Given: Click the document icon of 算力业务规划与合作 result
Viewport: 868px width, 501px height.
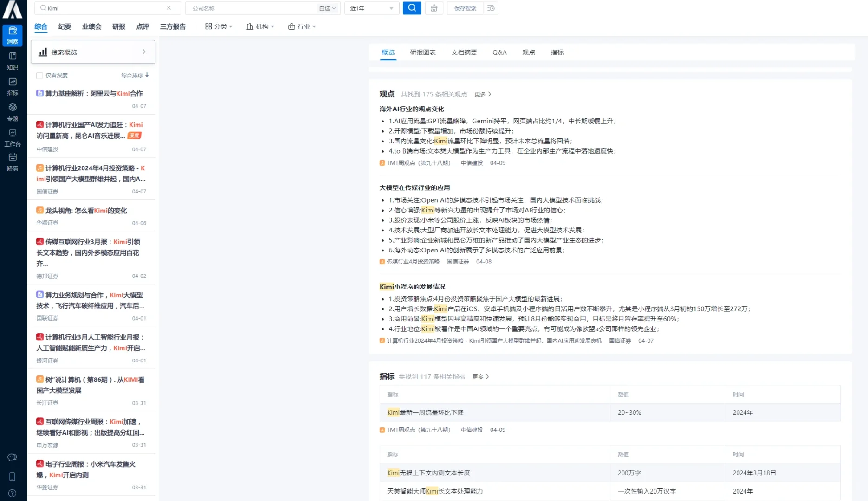Looking at the screenshot, I should [40, 295].
